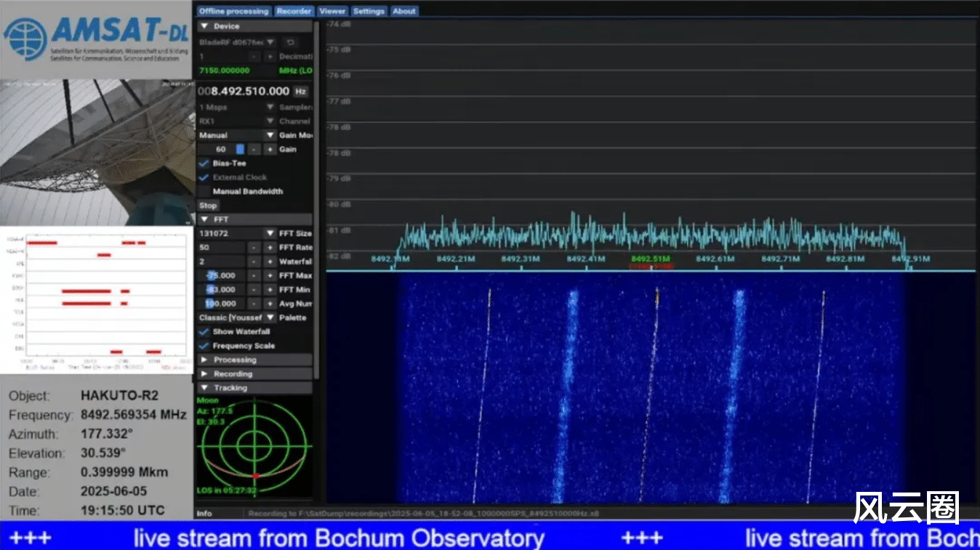Open the Gain Mode dropdown set to Manual
The image size is (980, 550).
click(236, 135)
